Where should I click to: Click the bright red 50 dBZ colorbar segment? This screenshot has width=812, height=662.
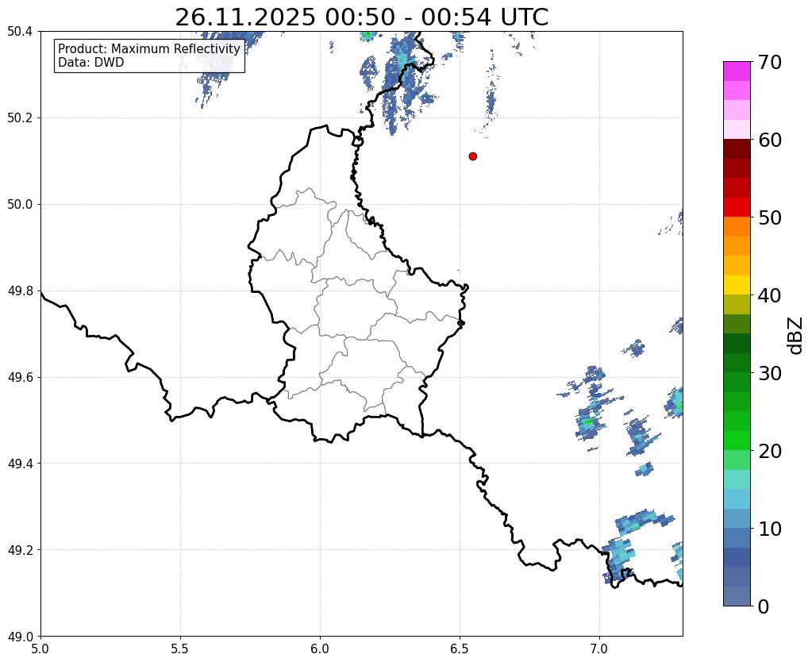[737, 207]
